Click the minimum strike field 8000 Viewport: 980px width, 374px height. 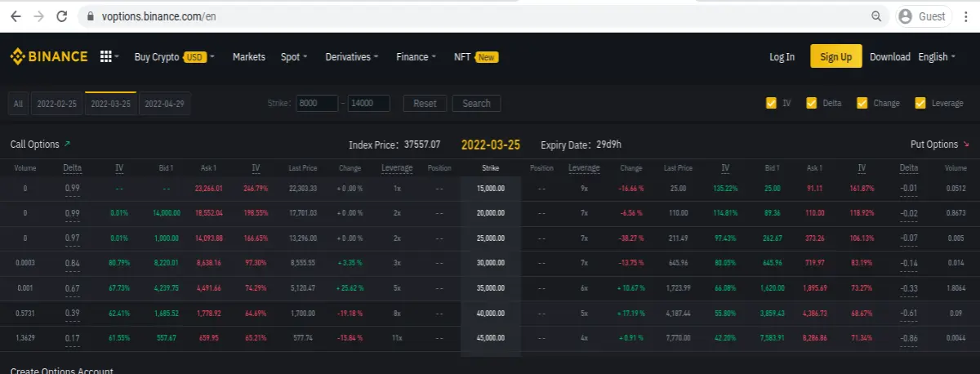pos(317,104)
